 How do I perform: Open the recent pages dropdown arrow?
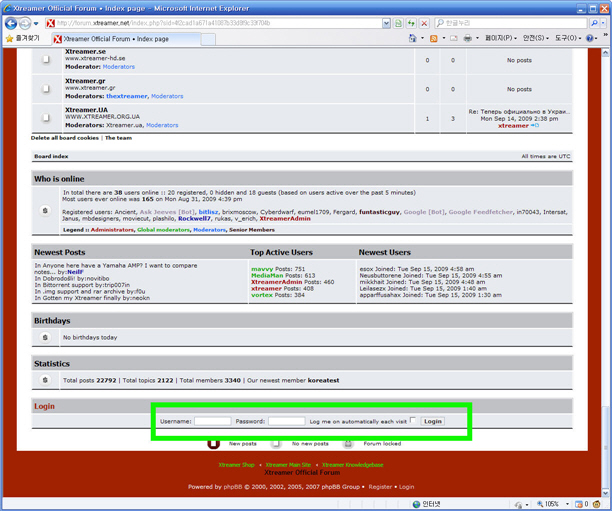(x=36, y=23)
